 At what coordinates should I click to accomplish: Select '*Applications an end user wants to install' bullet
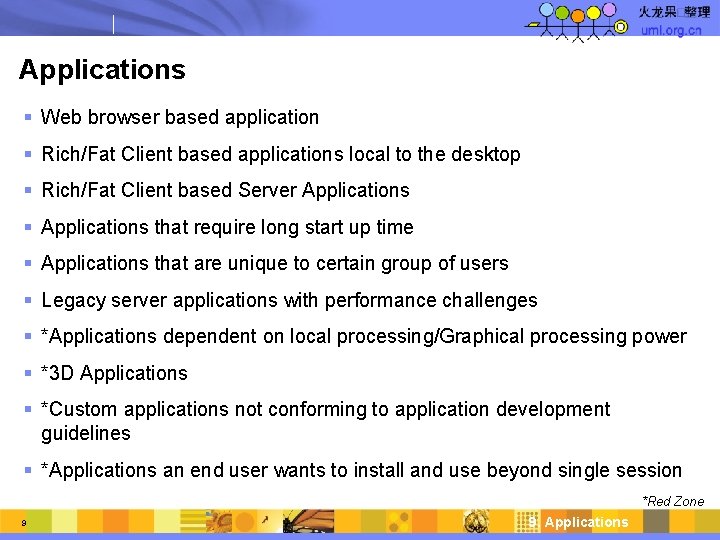pyautogui.click(x=361, y=470)
